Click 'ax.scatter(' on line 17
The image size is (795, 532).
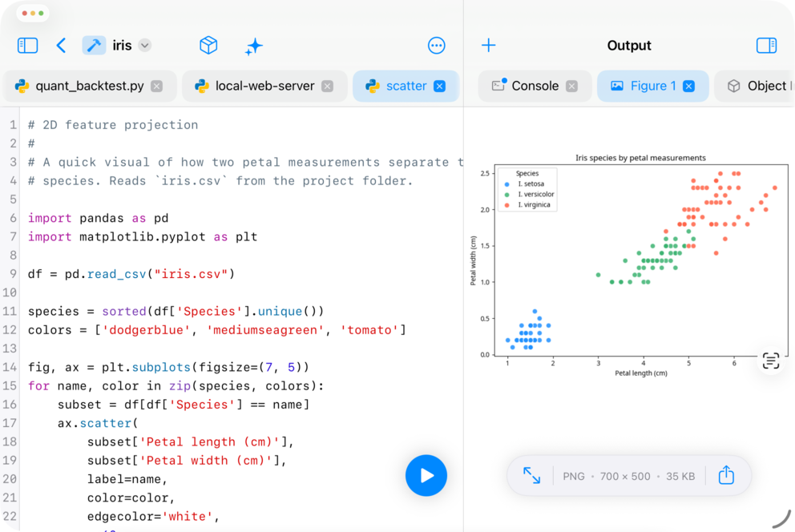98,424
